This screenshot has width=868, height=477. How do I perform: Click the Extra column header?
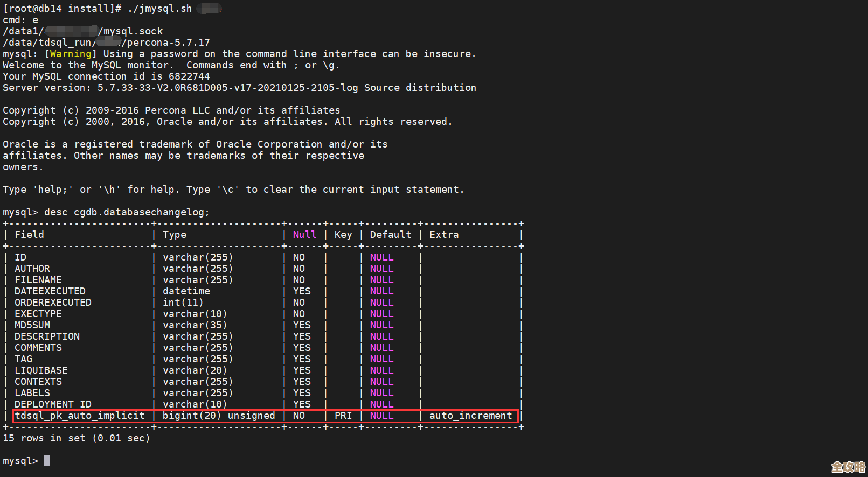(x=444, y=235)
